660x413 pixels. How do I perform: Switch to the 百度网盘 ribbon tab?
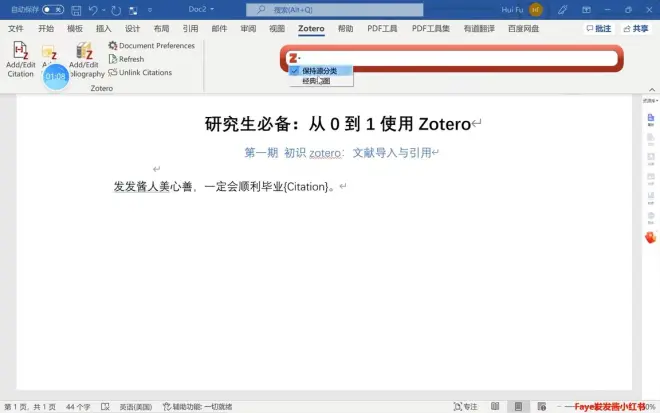(523, 29)
